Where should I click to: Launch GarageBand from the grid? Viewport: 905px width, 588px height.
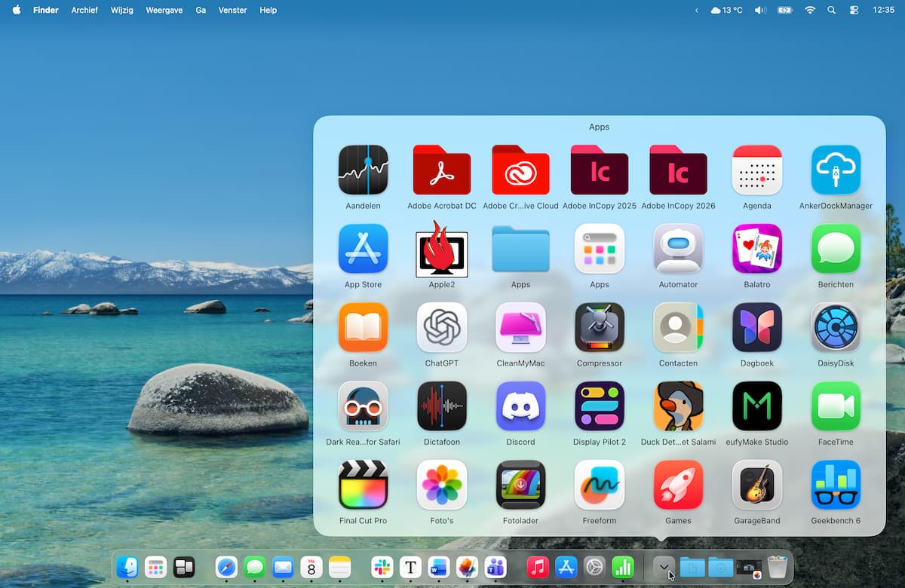point(756,485)
